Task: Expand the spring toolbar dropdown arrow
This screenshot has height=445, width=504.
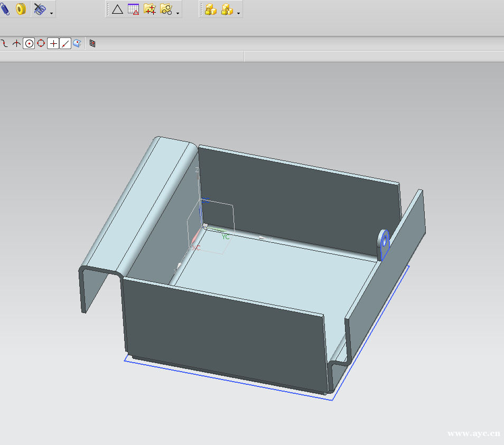Action: (x=51, y=13)
